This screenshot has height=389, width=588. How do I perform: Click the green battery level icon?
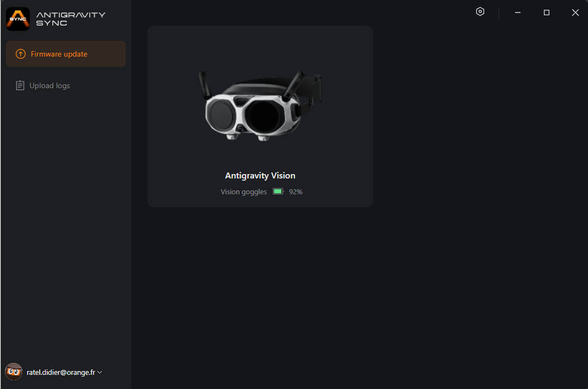point(278,192)
